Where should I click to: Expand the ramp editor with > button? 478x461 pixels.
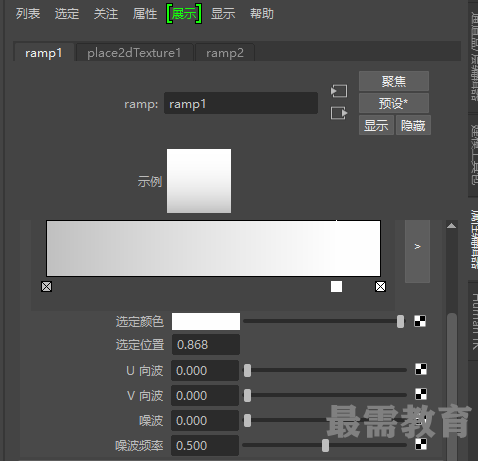[417, 251]
